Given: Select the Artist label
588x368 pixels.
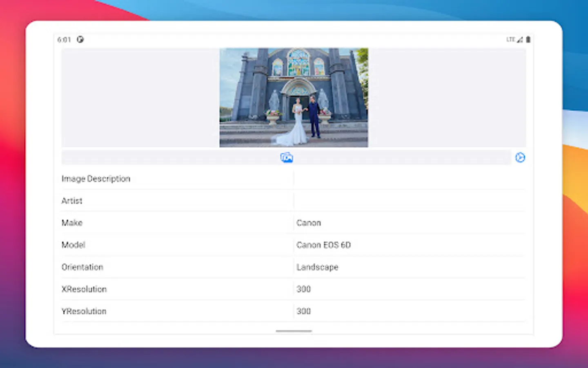Looking at the screenshot, I should (72, 201).
